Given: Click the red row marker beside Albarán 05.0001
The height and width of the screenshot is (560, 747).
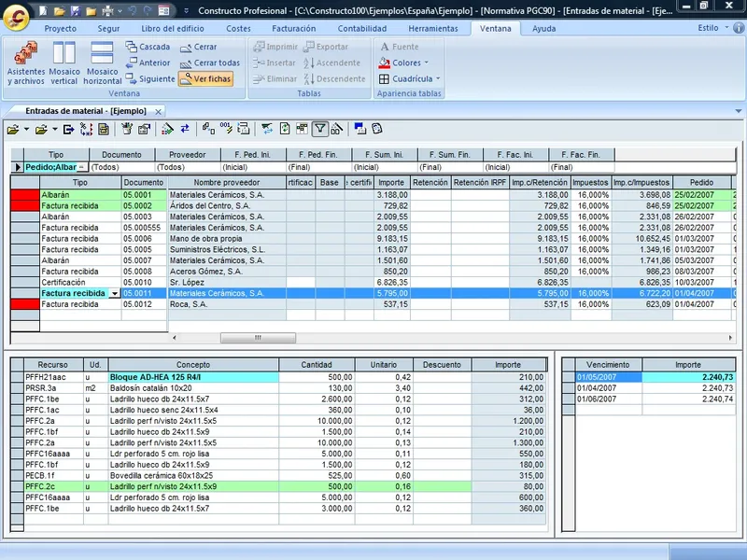Looking at the screenshot, I should click(25, 195).
